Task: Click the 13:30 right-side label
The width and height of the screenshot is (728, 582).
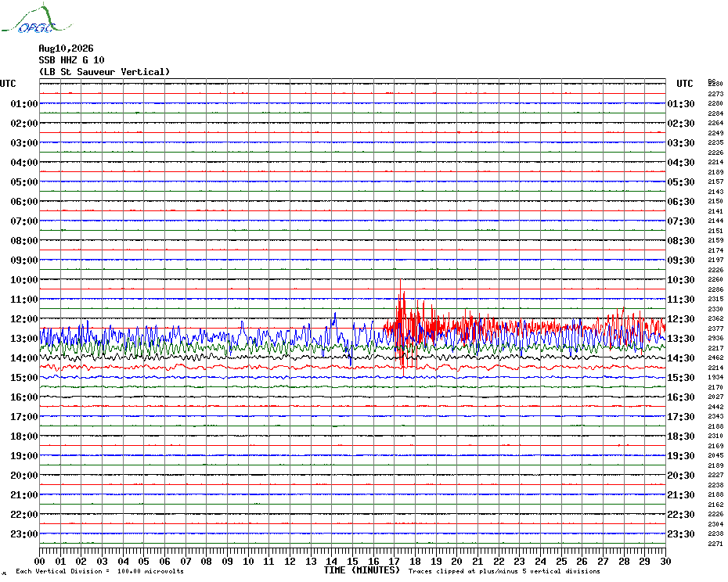Action: click(681, 339)
